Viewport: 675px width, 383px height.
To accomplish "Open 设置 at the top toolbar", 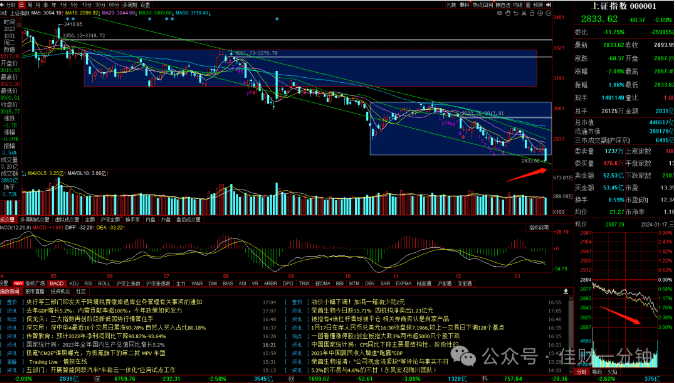I will [145, 5].
